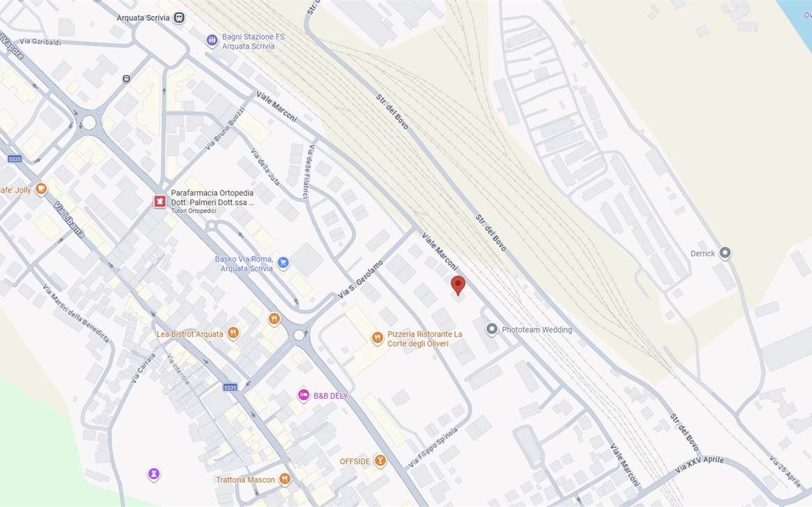812x507 pixels.
Task: Select the Trattoria Mascon restaurant icon
Action: (285, 479)
